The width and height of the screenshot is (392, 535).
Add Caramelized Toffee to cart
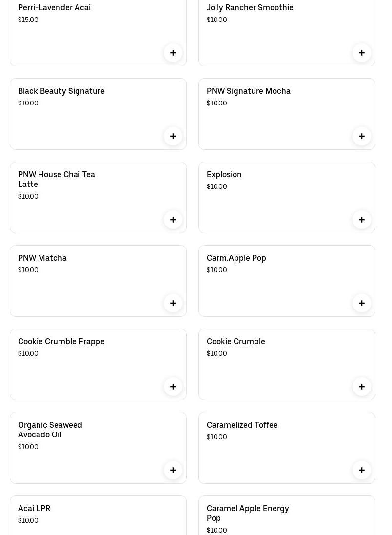coord(362,470)
